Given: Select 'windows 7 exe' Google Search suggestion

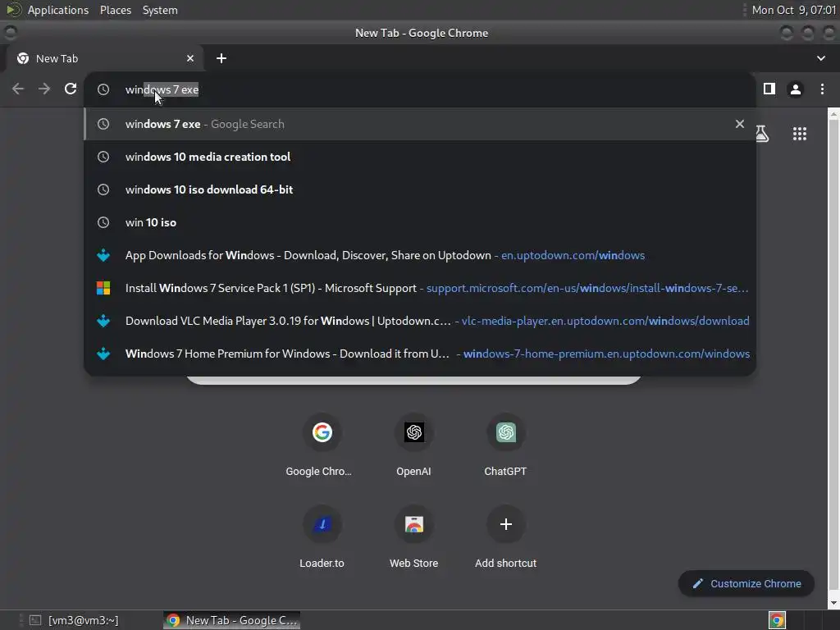Looking at the screenshot, I should click(x=420, y=124).
